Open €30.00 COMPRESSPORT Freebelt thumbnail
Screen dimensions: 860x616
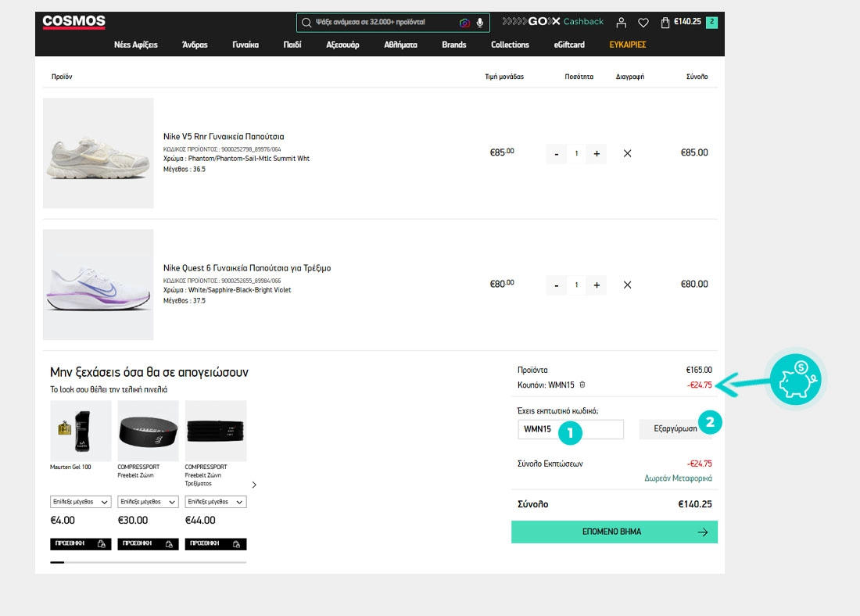coord(148,431)
